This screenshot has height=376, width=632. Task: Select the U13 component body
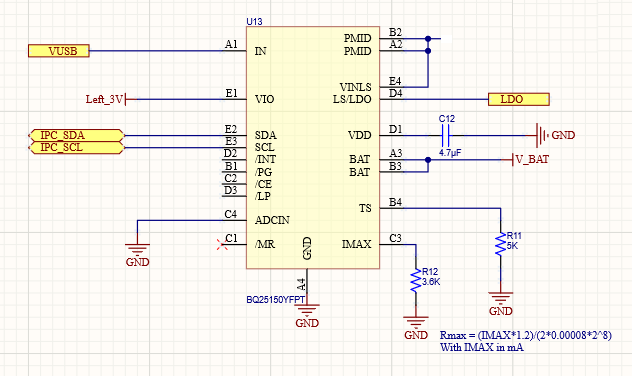tap(313, 147)
